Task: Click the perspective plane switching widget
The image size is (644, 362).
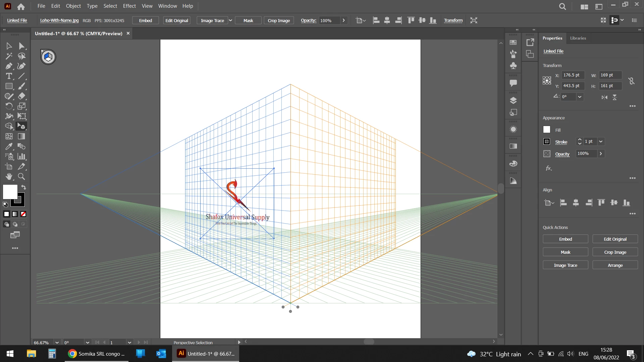Action: tap(48, 57)
